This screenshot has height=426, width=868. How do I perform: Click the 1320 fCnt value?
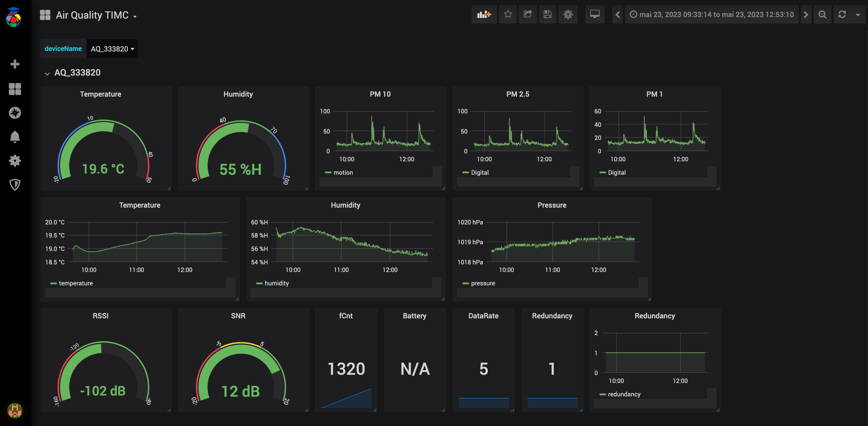click(346, 369)
